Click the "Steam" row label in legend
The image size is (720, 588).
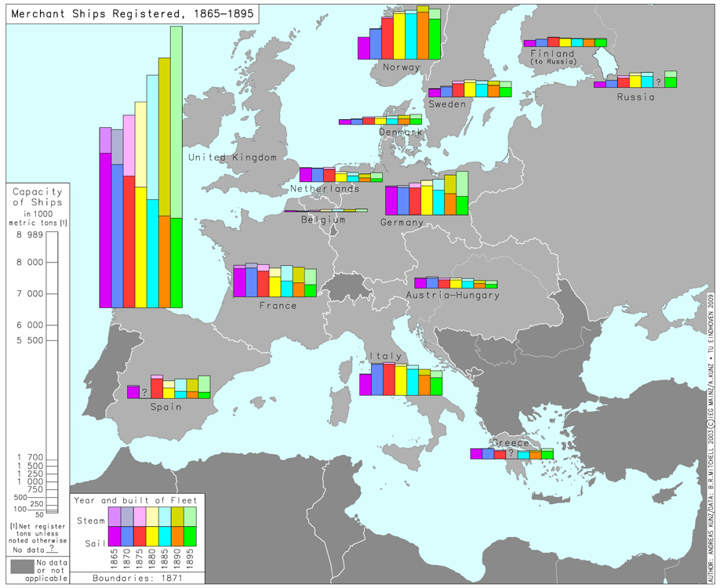(x=90, y=520)
